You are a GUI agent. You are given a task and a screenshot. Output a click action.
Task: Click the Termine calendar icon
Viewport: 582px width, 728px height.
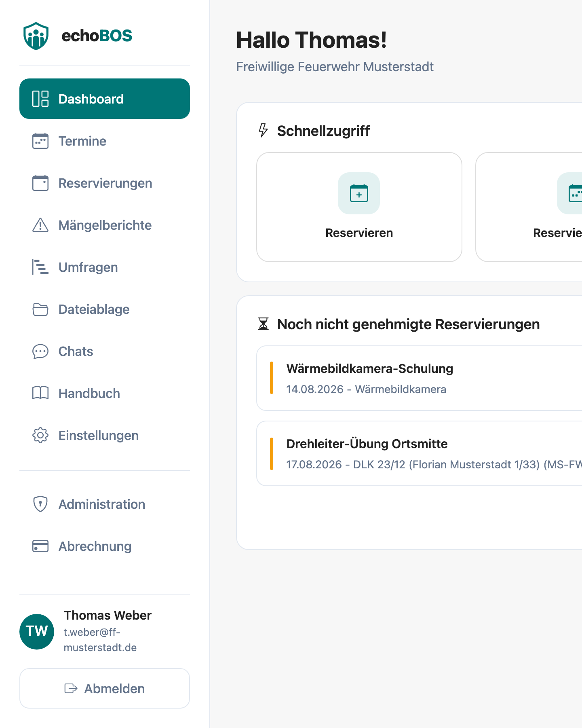pyautogui.click(x=40, y=141)
